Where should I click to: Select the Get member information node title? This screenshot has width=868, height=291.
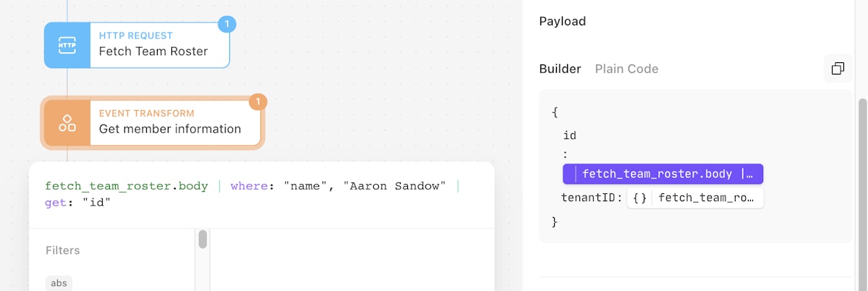tap(170, 129)
